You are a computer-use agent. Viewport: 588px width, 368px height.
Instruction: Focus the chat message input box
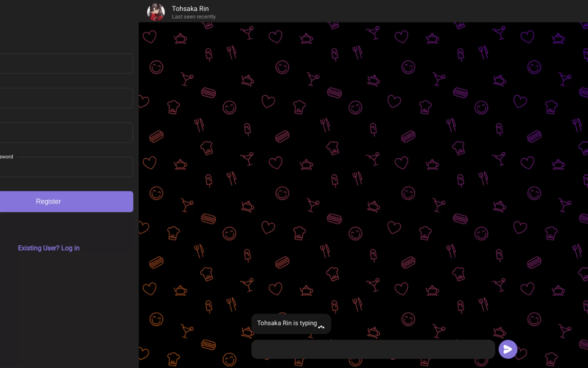(373, 349)
